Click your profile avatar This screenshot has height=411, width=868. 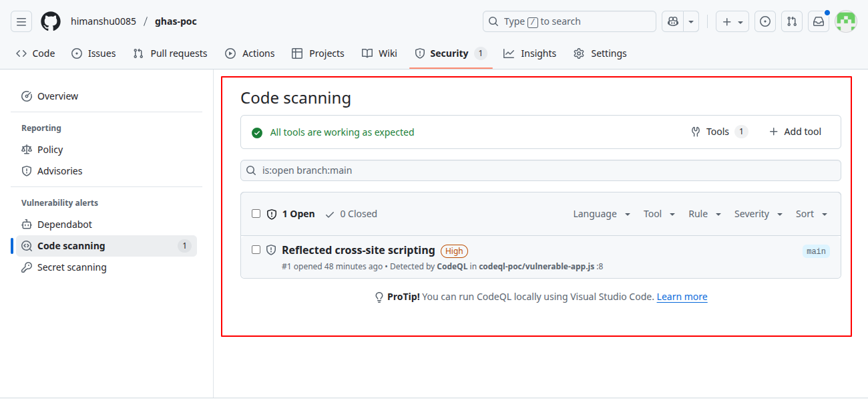(x=845, y=21)
